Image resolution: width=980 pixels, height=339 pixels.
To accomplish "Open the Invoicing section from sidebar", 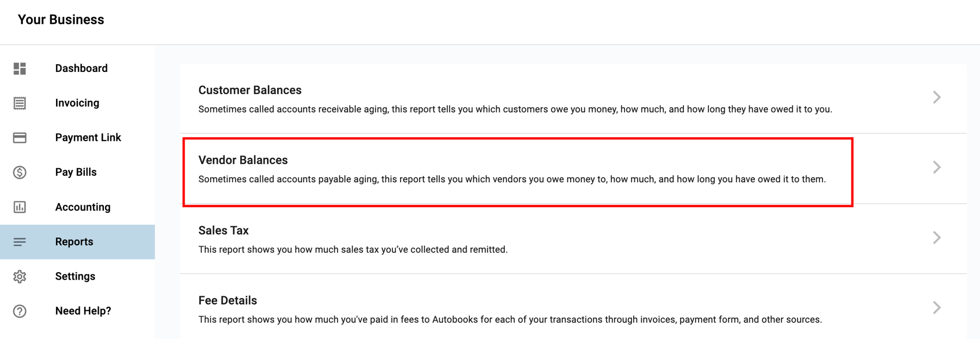I will point(76,103).
